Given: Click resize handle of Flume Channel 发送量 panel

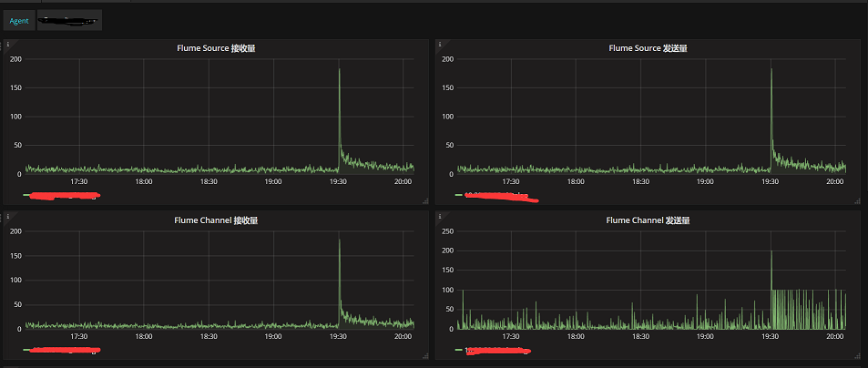Looking at the screenshot, I should click(x=857, y=356).
